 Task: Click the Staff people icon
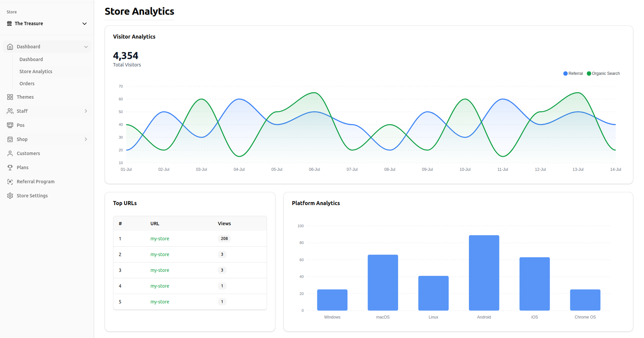coord(10,111)
